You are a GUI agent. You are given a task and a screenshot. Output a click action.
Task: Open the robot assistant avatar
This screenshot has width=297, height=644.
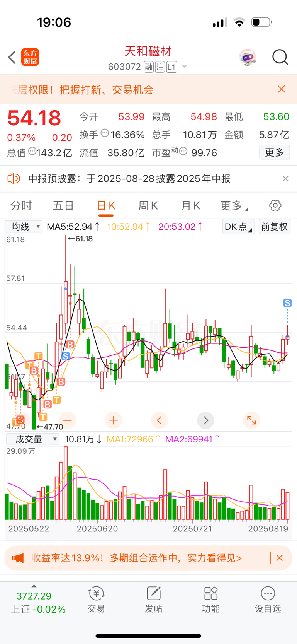[248, 58]
